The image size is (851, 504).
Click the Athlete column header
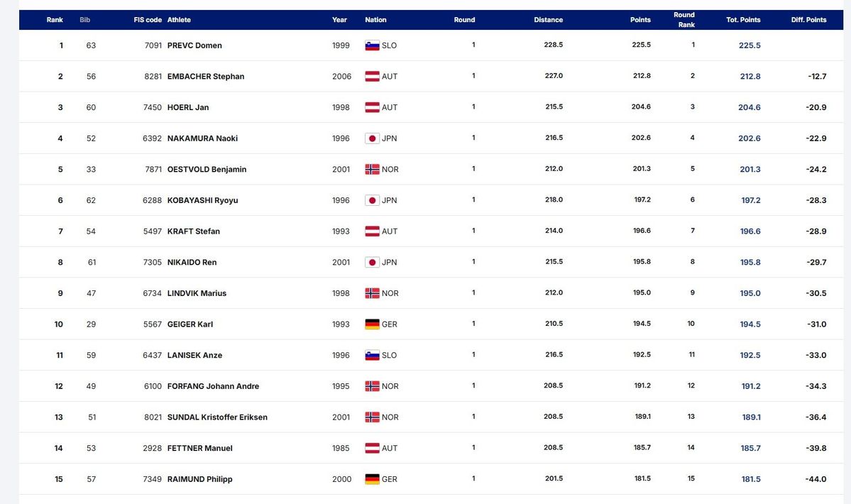pos(179,20)
